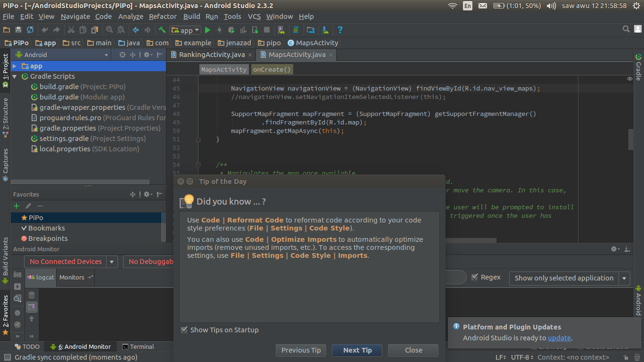The width and height of the screenshot is (644, 362).
Task: Navigate back with the blue left arrow
Action: 136,30
